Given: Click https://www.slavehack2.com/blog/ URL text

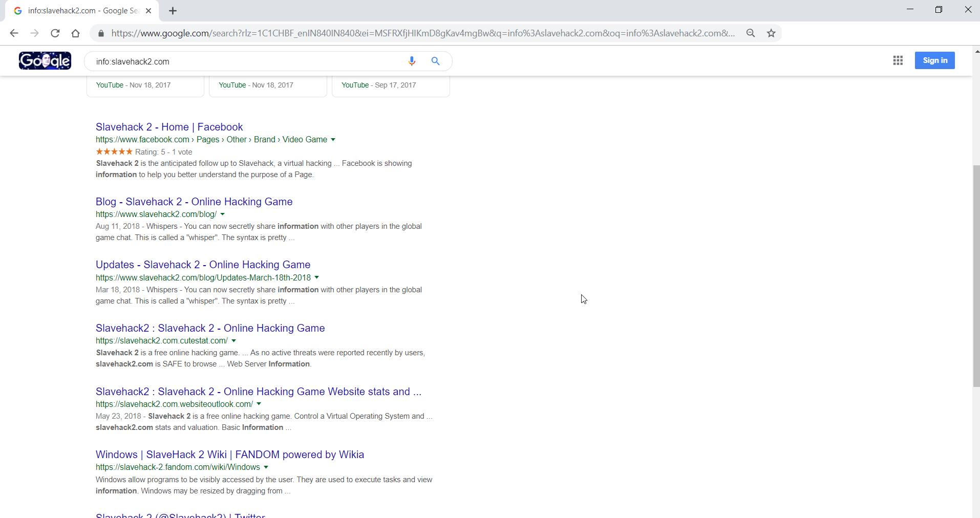Looking at the screenshot, I should [156, 214].
